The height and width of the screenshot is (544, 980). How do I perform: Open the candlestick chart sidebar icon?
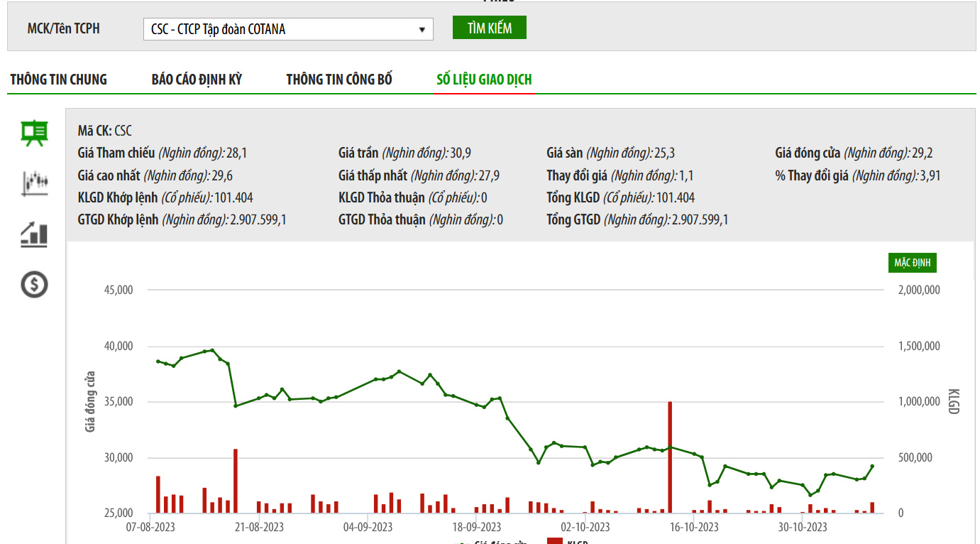pos(34,183)
